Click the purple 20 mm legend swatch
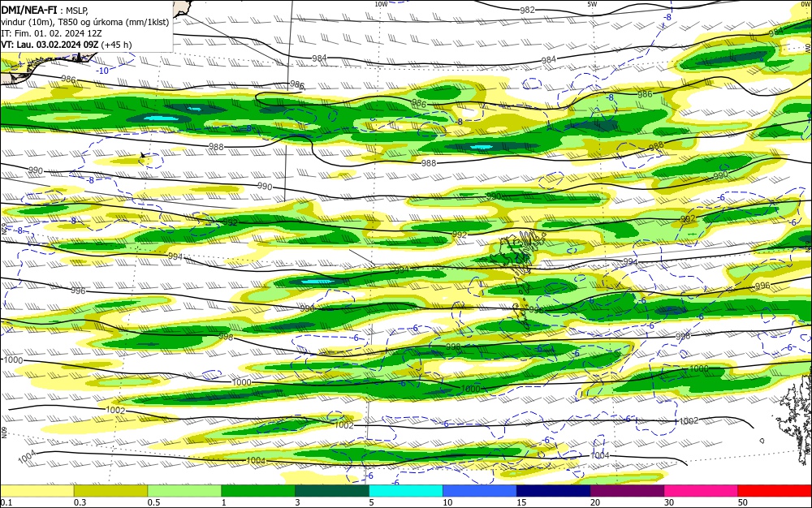 627,490
